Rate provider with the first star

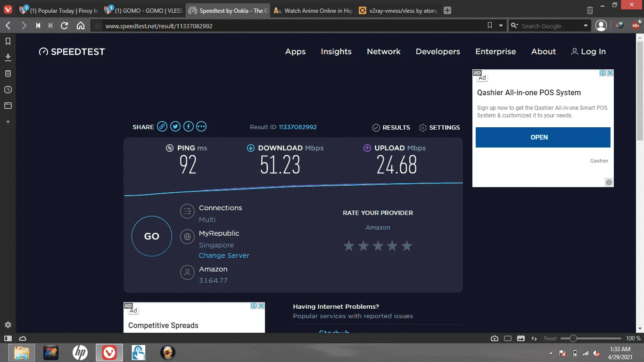point(349,246)
